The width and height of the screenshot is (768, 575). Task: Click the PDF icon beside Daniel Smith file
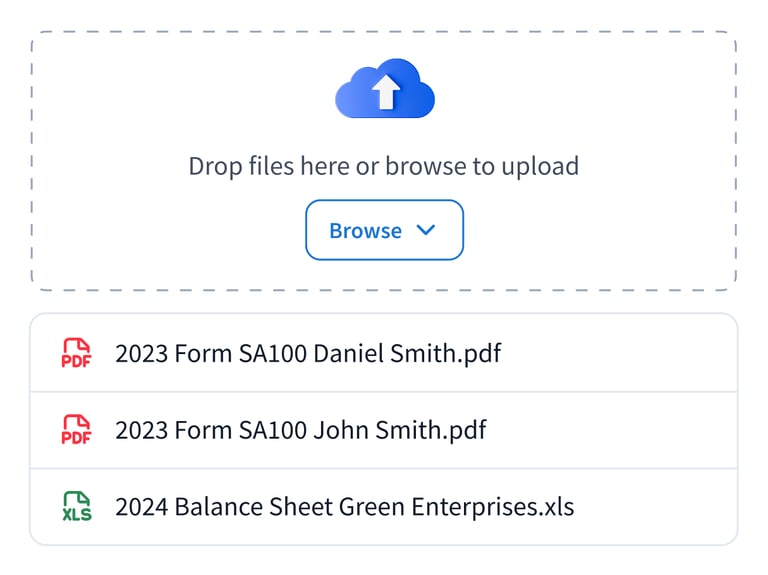coord(76,353)
